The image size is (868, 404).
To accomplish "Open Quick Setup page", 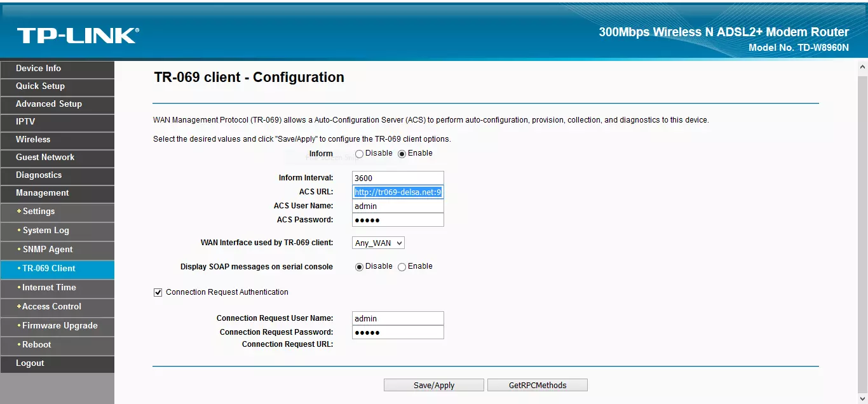I will (x=57, y=86).
